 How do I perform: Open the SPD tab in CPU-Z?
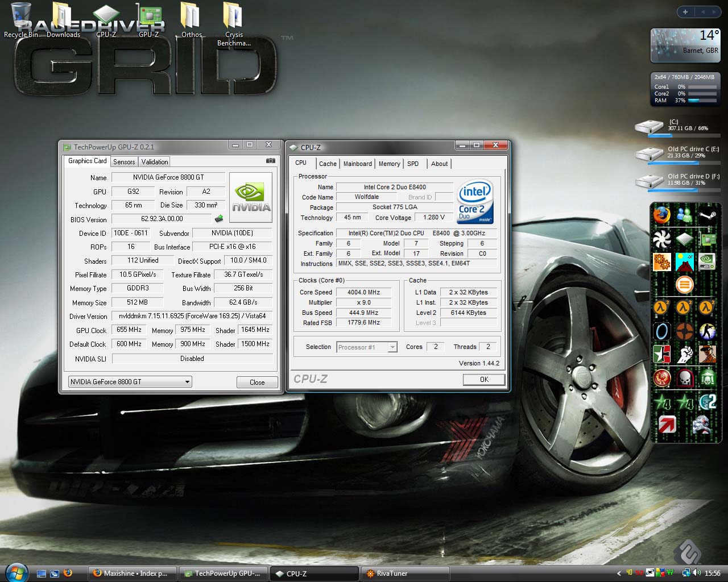point(413,164)
